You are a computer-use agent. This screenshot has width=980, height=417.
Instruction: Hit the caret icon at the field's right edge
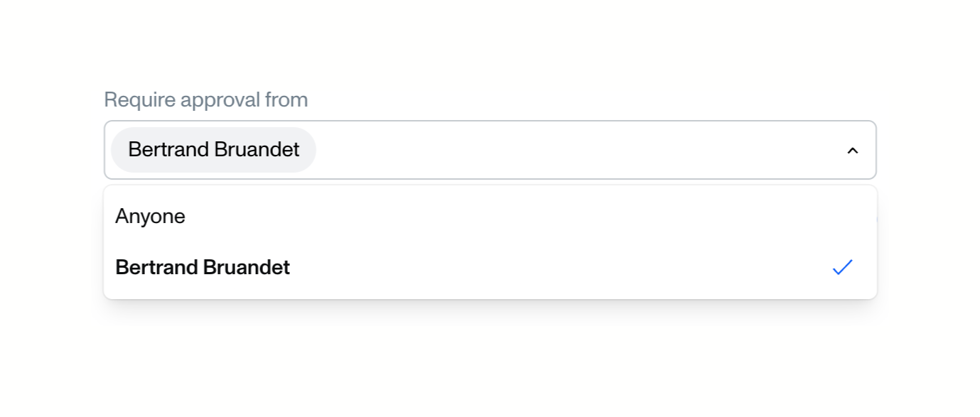[853, 151]
